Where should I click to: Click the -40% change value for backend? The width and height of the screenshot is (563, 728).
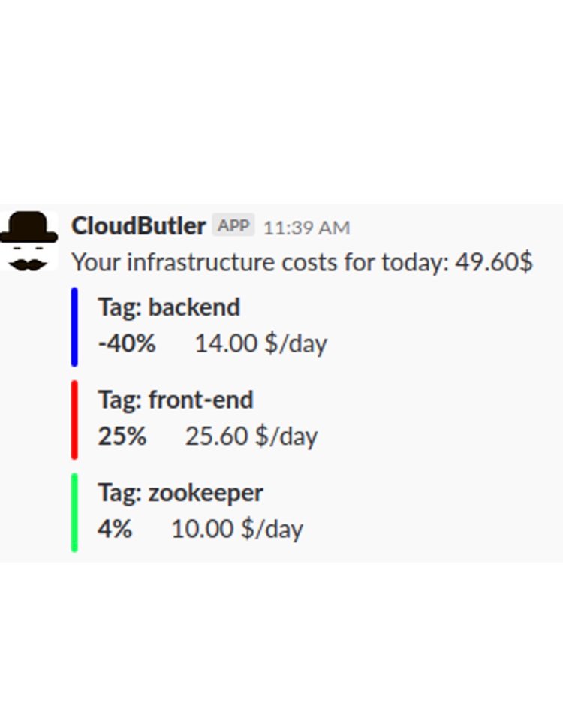coord(127,344)
